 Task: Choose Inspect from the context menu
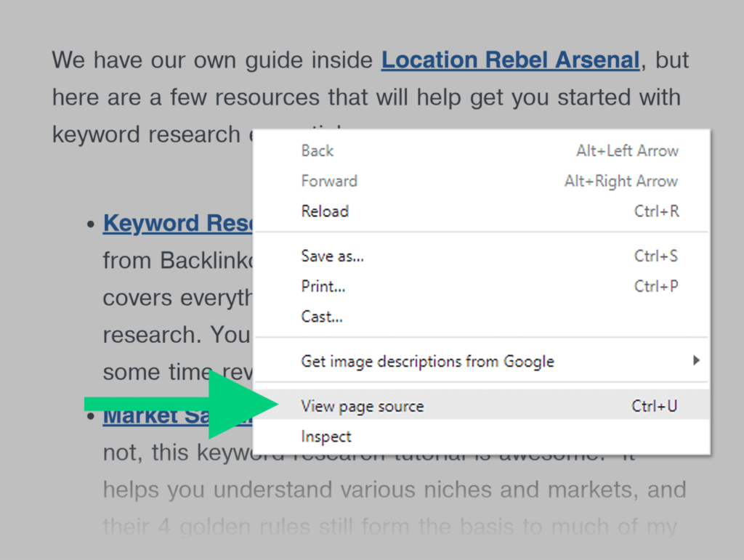click(x=326, y=437)
